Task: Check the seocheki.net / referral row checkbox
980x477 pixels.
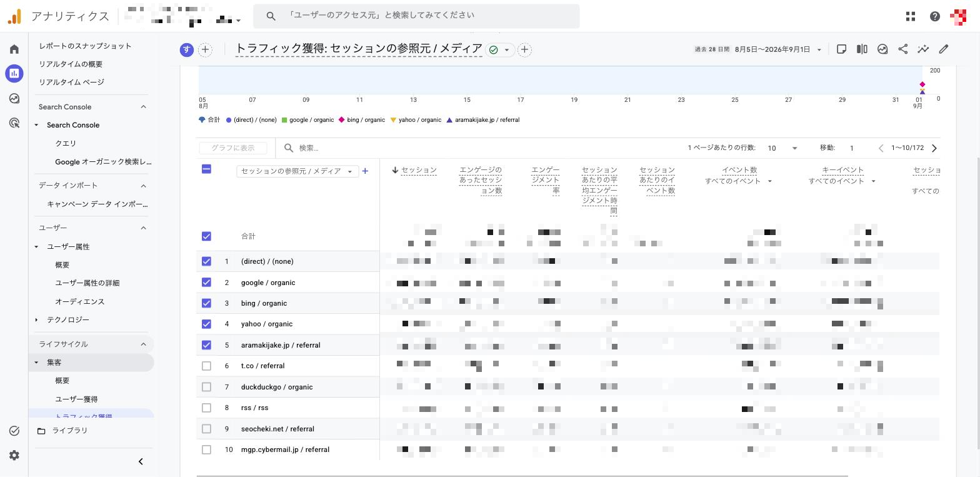Action: coord(206,429)
